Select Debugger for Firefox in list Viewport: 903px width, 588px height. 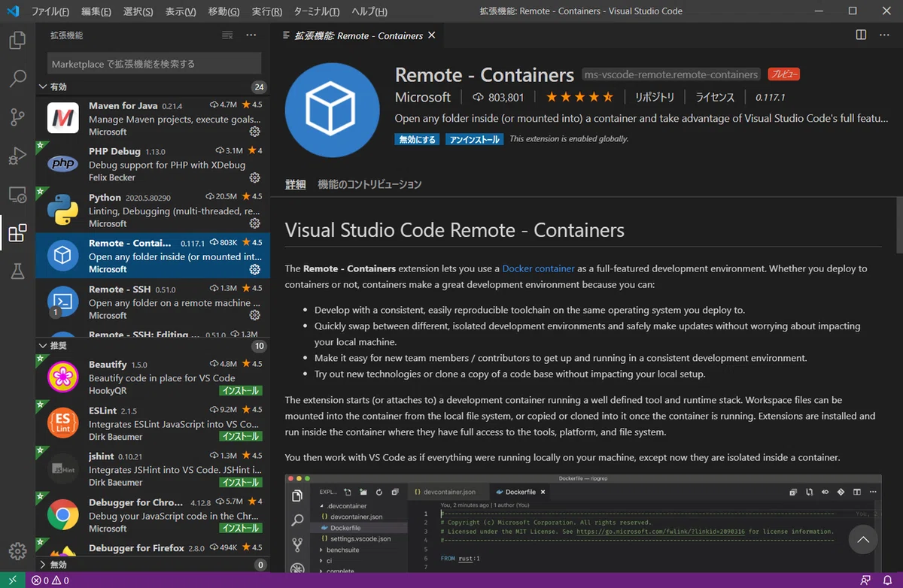pos(153,549)
